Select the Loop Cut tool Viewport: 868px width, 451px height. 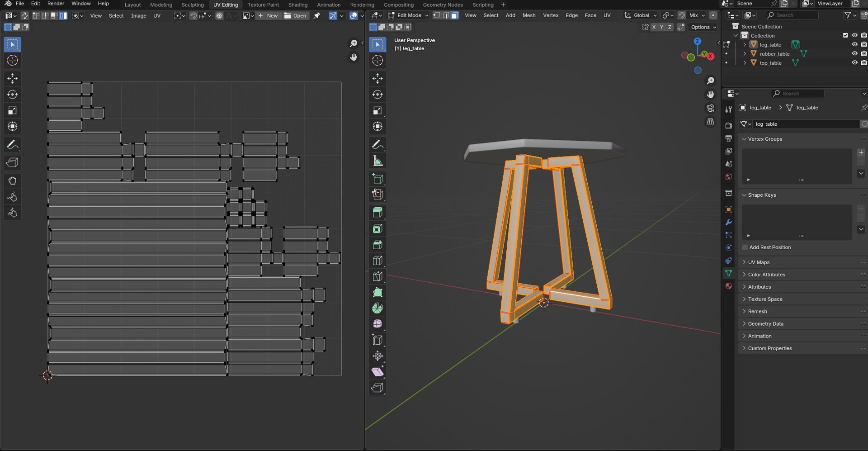pyautogui.click(x=377, y=261)
